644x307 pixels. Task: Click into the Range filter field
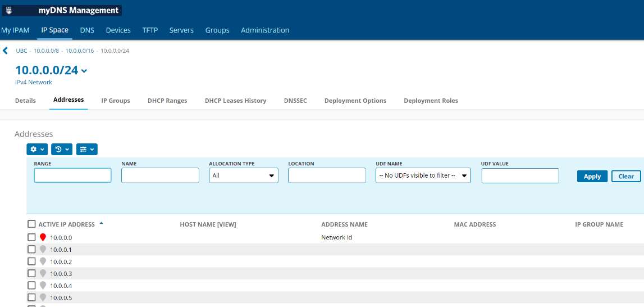(72, 175)
